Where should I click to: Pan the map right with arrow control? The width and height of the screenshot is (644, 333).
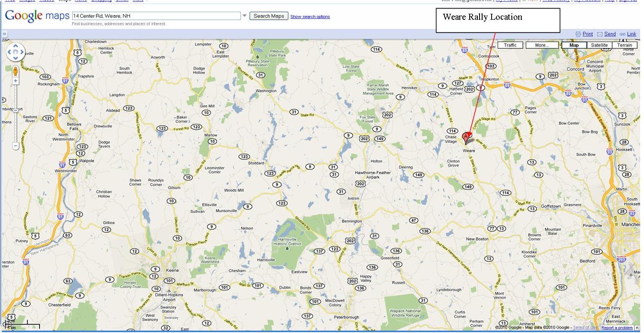(22, 52)
